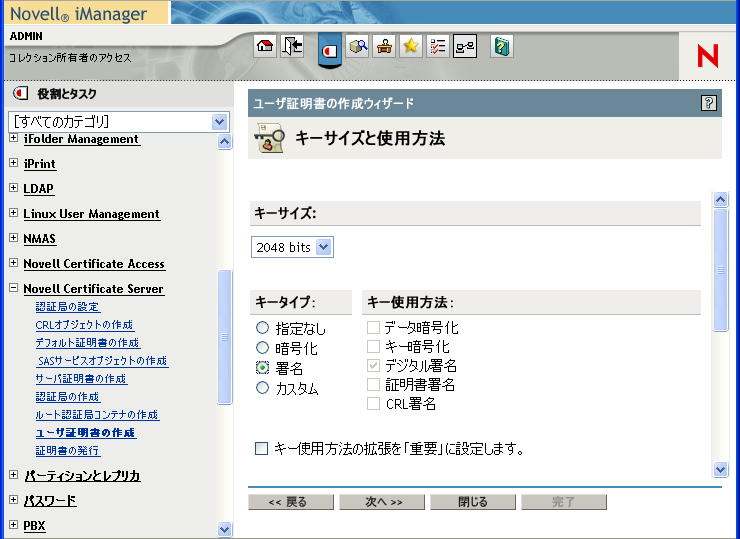Image resolution: width=740 pixels, height=539 pixels.
Task: Check the データ暗号化 checkbox
Action: click(373, 327)
